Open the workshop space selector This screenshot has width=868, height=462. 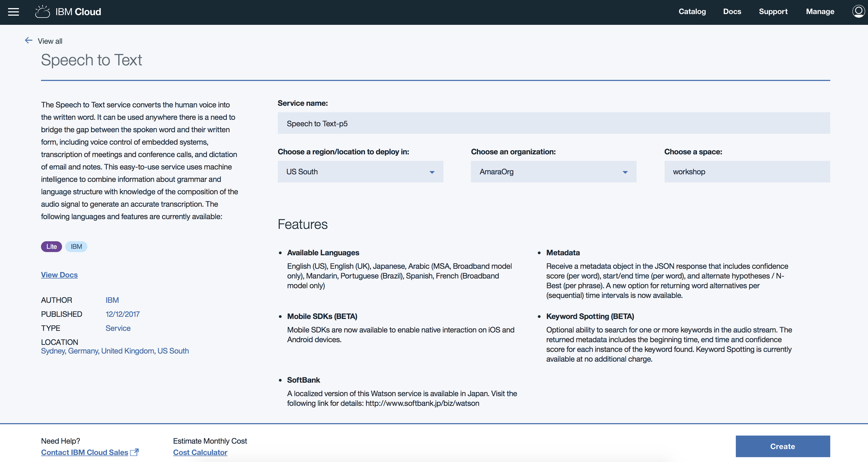tap(747, 172)
